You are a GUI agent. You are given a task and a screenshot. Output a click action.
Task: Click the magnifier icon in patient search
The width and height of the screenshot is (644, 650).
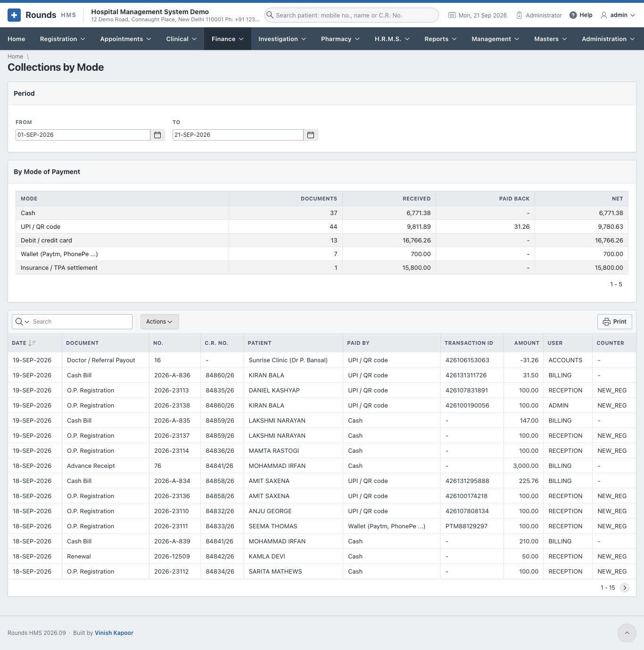[270, 15]
